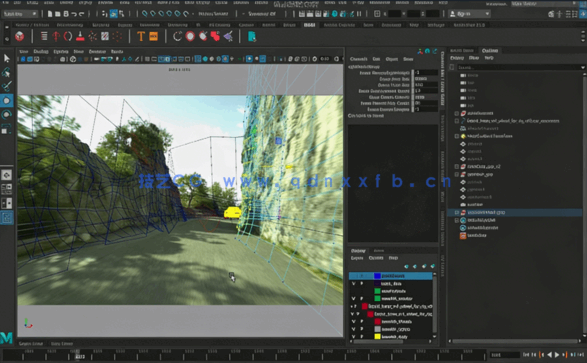Screen dimensions: 587x363
Task: Click the solid red circle shelf icon
Action: (x=190, y=36)
